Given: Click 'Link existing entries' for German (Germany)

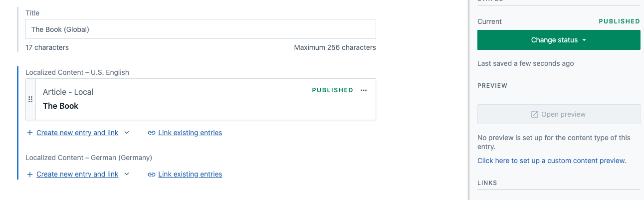Looking at the screenshot, I should click(x=190, y=174).
